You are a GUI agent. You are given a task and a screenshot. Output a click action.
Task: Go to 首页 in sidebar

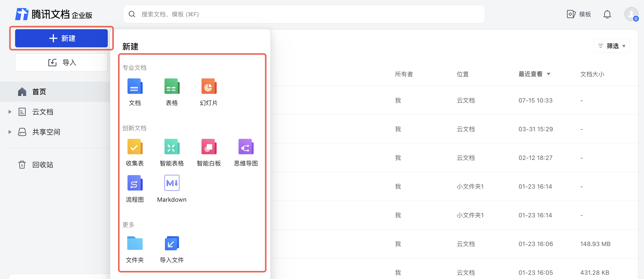[x=39, y=92]
